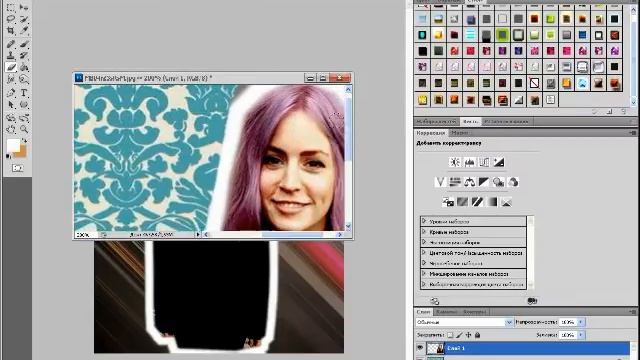Toggle Quick Mask mode button
Image resolution: width=640 pixels, height=360 pixels.
[17, 168]
